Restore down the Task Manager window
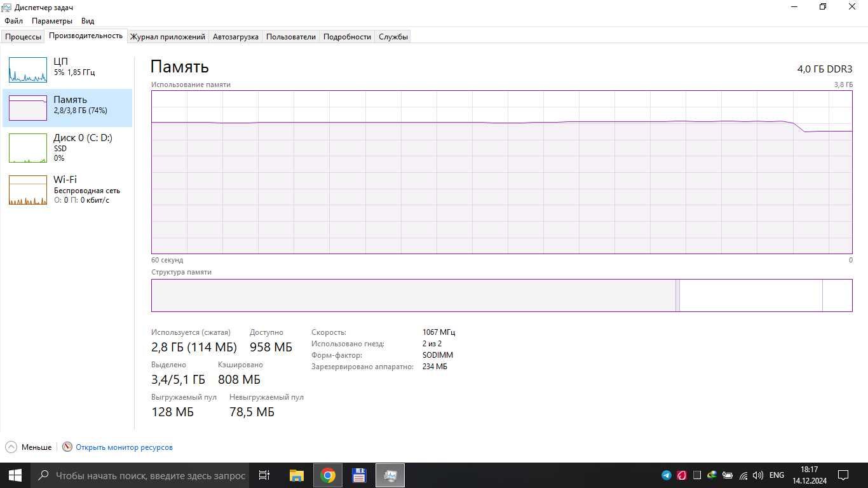 coord(823,7)
